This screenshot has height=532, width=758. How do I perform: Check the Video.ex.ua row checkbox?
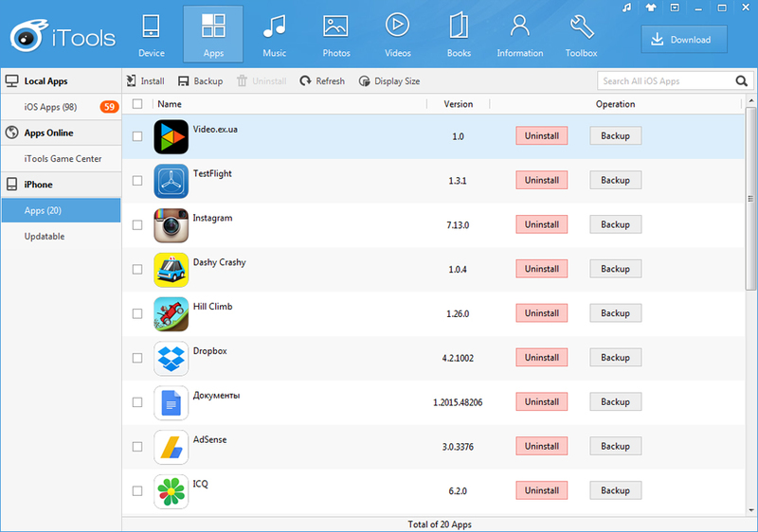[x=137, y=136]
